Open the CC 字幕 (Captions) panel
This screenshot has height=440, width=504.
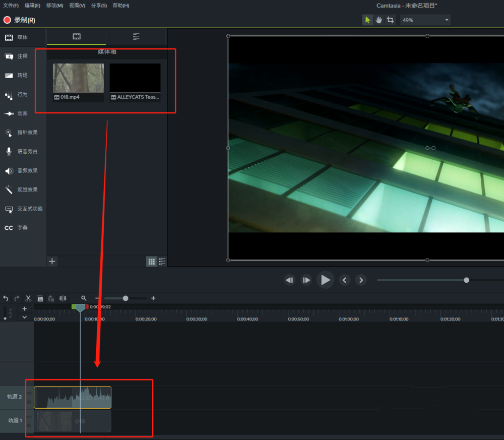click(20, 228)
